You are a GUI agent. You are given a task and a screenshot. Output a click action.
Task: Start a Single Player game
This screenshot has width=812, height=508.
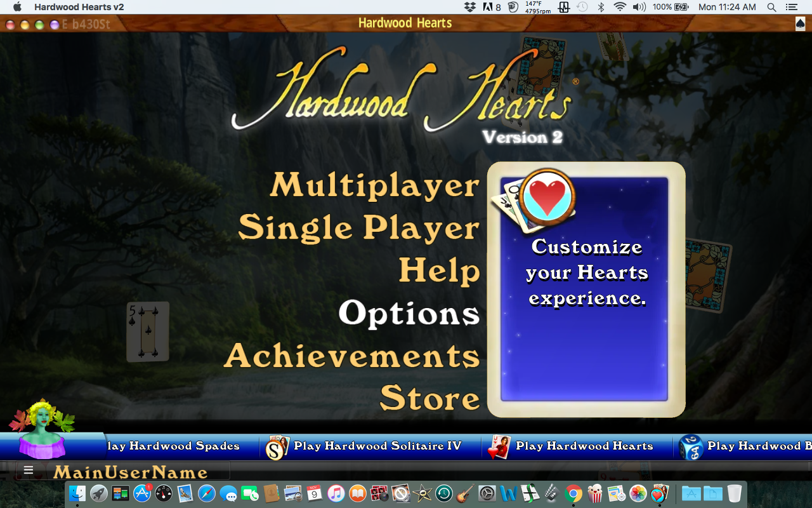(358, 228)
